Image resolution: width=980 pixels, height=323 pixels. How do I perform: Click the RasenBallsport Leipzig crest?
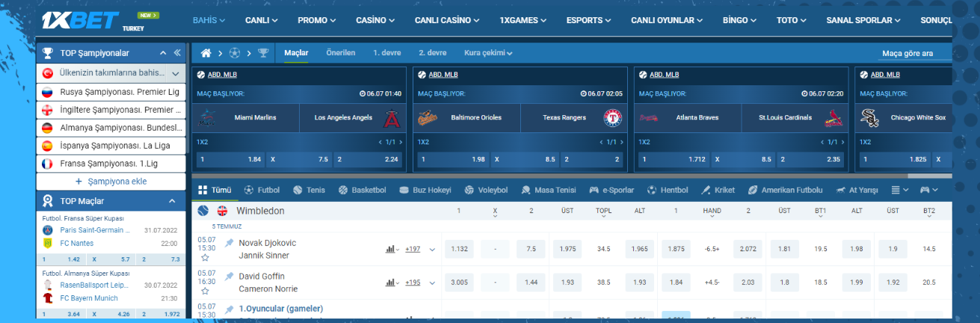(48, 285)
